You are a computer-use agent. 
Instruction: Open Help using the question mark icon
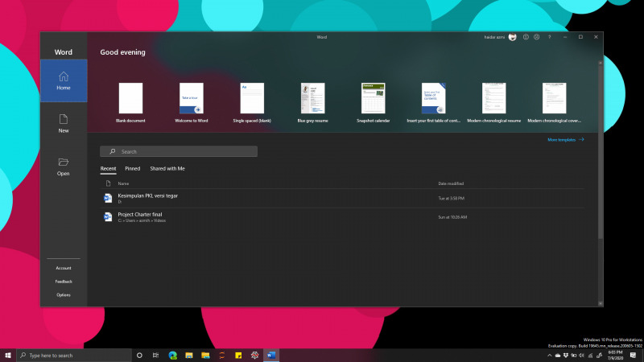pyautogui.click(x=550, y=37)
